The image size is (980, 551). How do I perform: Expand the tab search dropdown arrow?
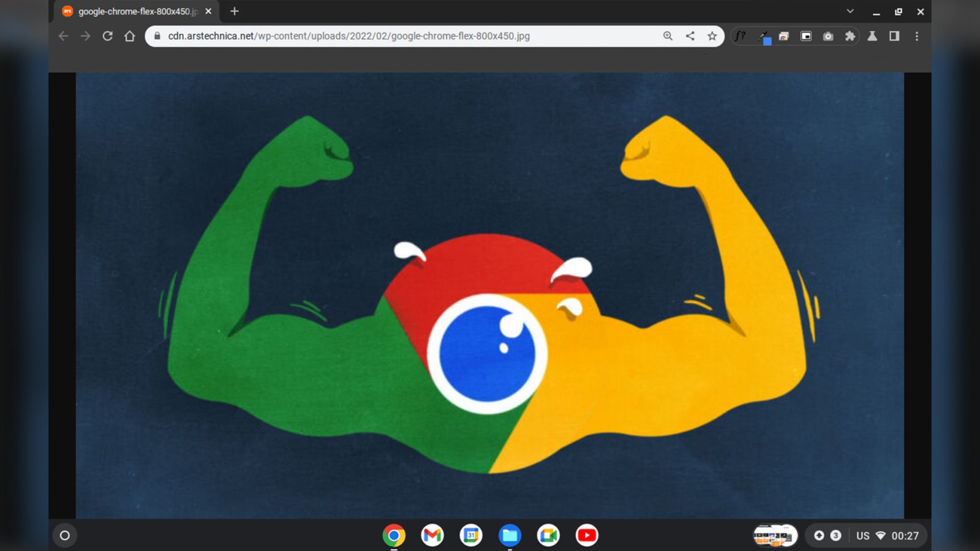coord(850,11)
